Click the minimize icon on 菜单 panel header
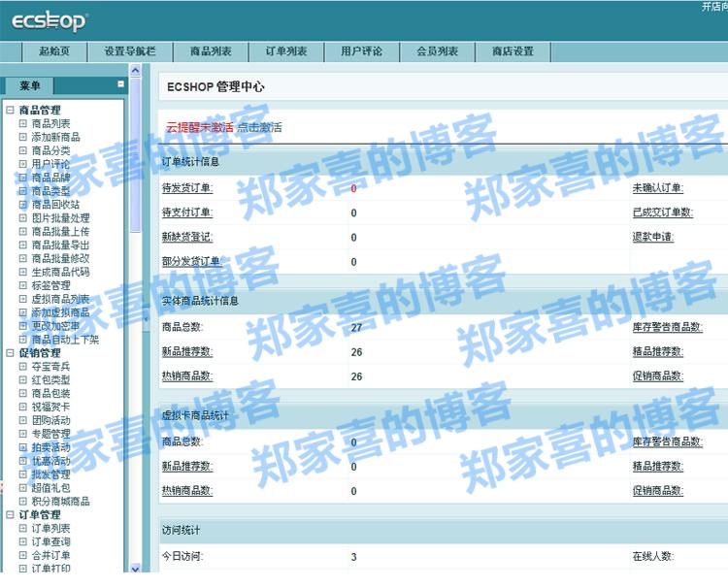 click(120, 84)
